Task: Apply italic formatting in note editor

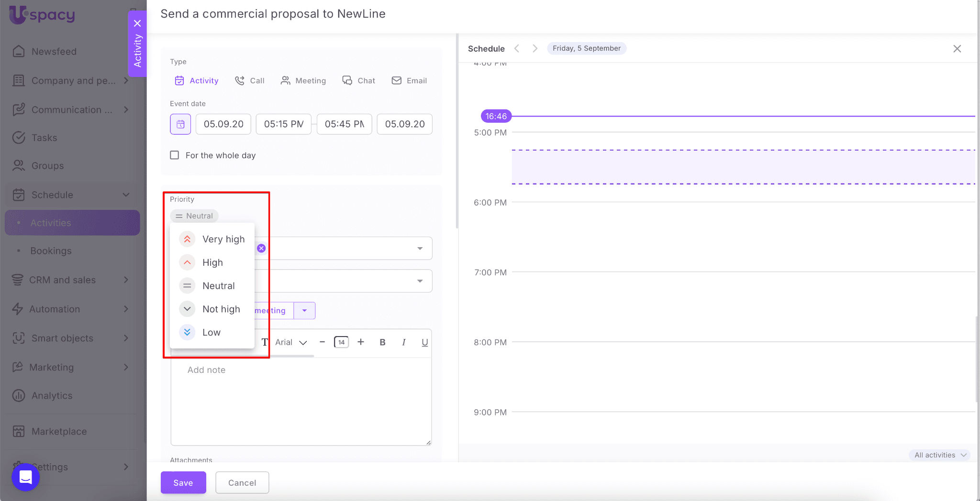Action: coord(404,342)
